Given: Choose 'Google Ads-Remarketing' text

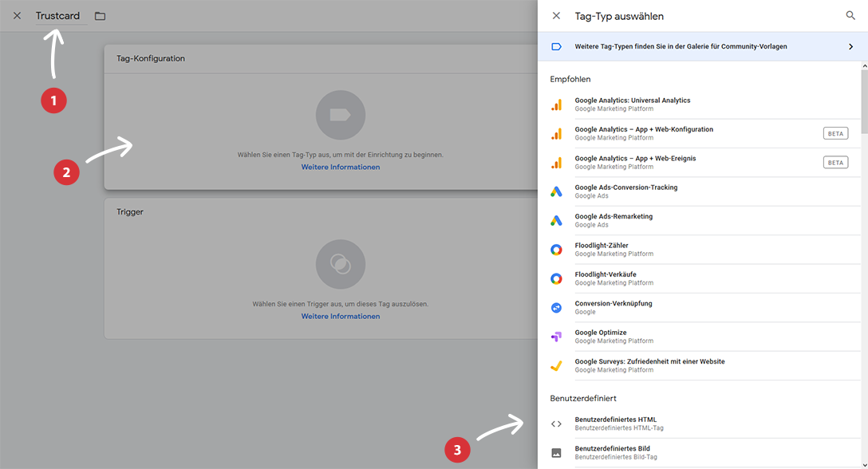Looking at the screenshot, I should point(614,216).
